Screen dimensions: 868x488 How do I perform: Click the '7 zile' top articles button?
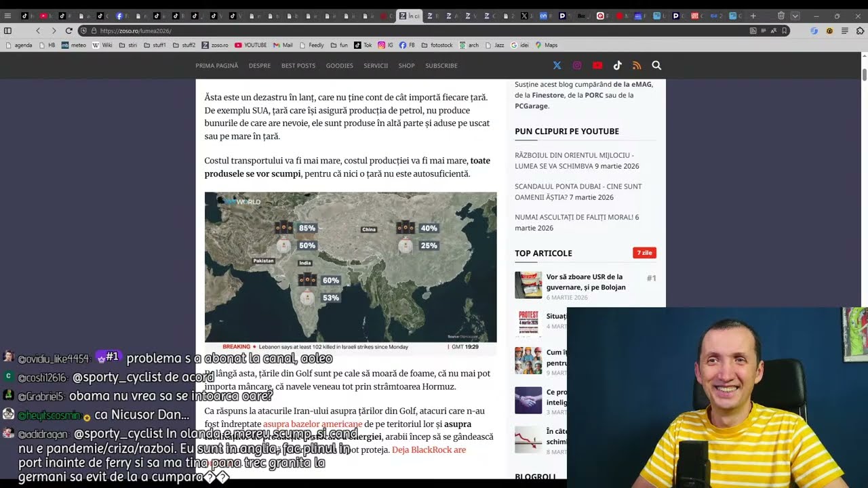[x=644, y=253]
